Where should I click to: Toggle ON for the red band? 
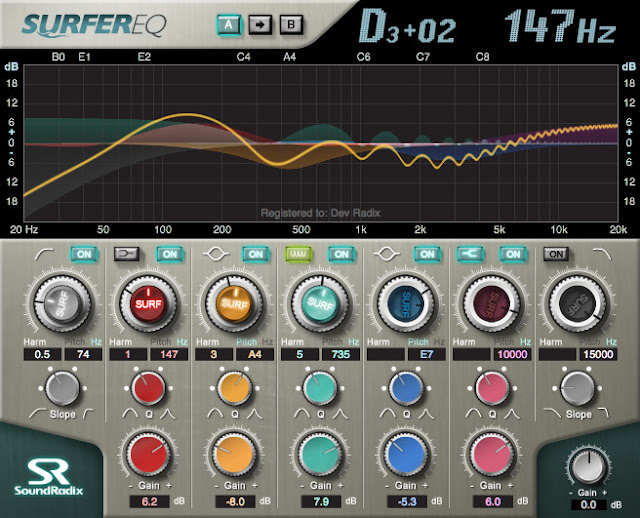click(170, 254)
